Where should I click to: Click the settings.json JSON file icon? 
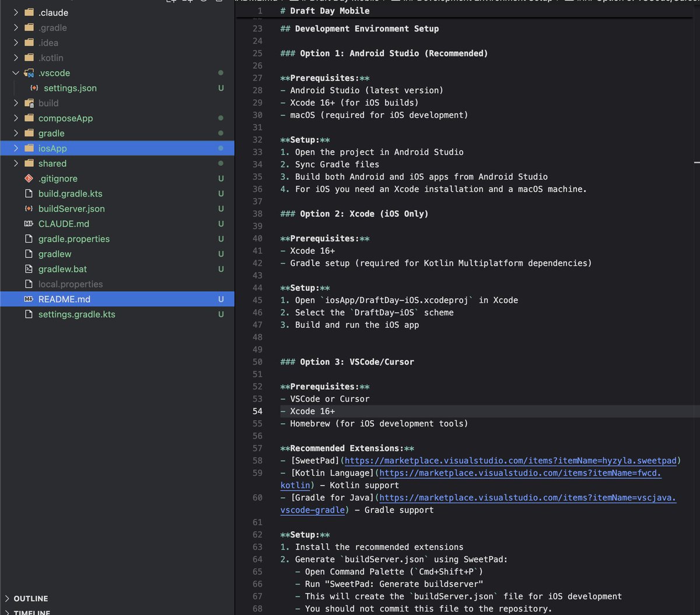tap(34, 88)
